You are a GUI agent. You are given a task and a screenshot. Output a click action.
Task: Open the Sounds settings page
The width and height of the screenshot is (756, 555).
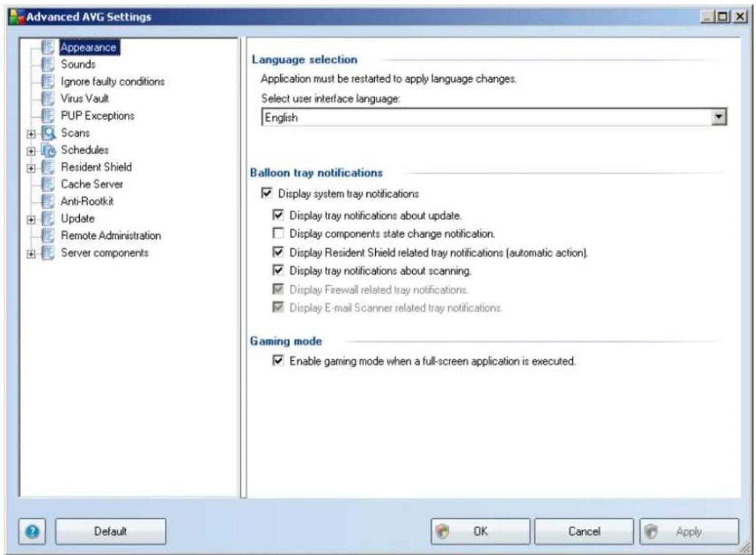pyautogui.click(x=78, y=64)
